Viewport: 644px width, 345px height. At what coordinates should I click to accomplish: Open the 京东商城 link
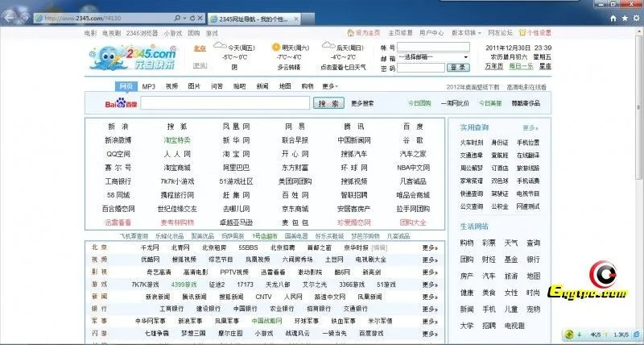295,209
